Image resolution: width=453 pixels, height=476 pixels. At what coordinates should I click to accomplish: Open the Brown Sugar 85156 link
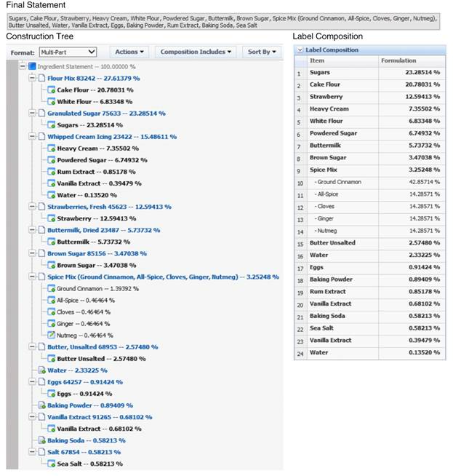point(97,254)
